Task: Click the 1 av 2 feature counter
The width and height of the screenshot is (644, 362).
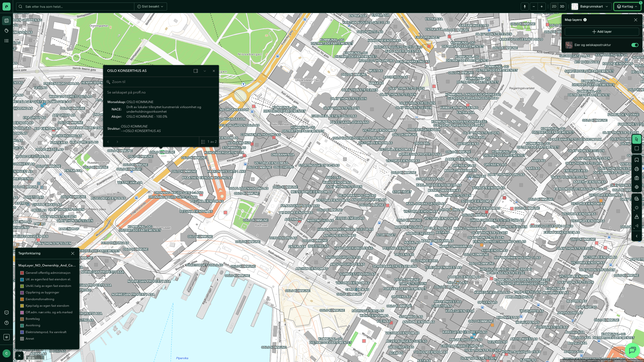Action: (x=212, y=142)
